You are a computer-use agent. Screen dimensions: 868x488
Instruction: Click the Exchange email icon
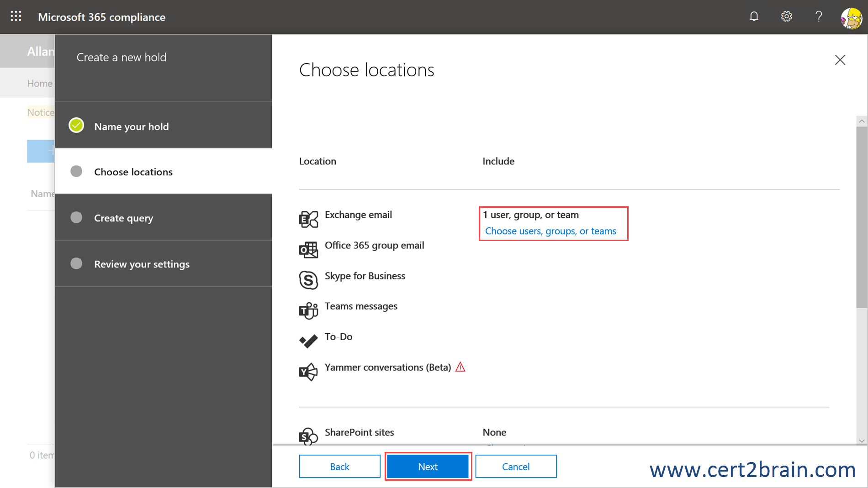[308, 219]
